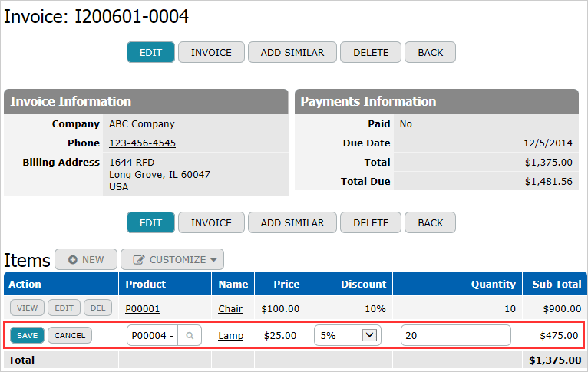Save the Lamp item row
Image resolution: width=588 pixels, height=372 pixels.
click(x=28, y=335)
